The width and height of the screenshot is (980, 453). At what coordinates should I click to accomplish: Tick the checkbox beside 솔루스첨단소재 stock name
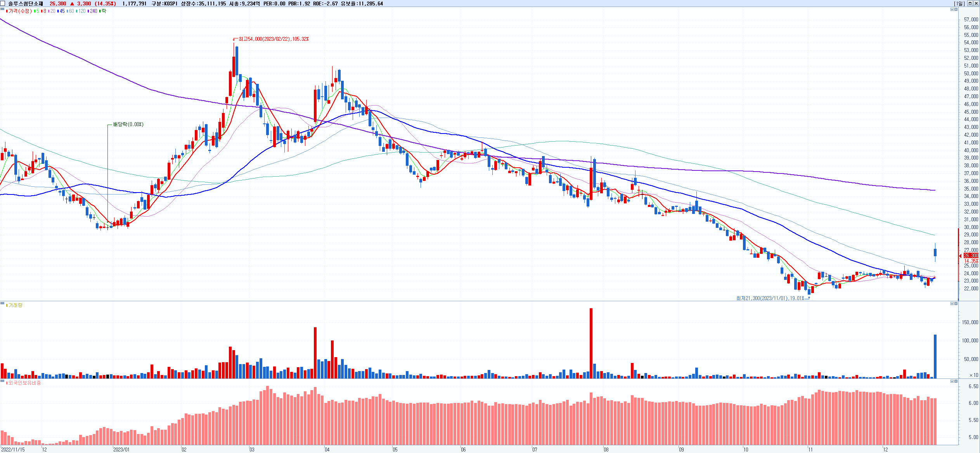3,3
